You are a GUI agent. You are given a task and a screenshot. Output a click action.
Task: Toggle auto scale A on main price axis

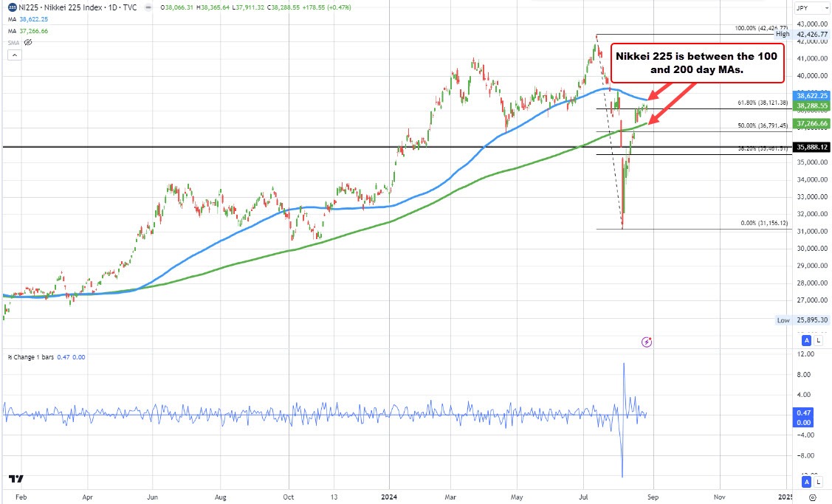coord(807,340)
